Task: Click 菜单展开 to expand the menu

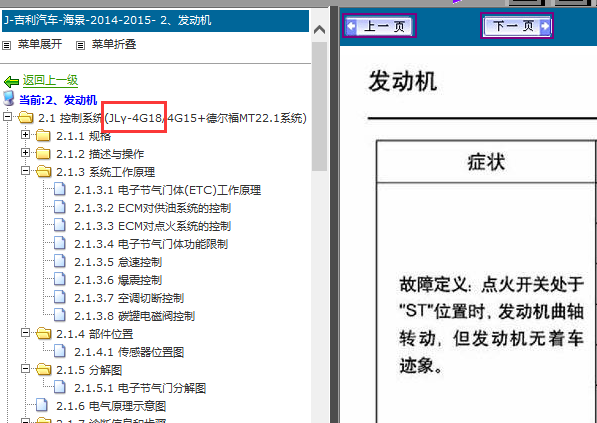Action: [40, 44]
